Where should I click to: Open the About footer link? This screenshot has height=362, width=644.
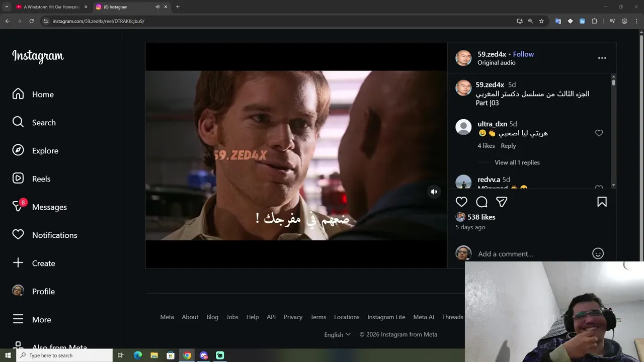[190, 317]
